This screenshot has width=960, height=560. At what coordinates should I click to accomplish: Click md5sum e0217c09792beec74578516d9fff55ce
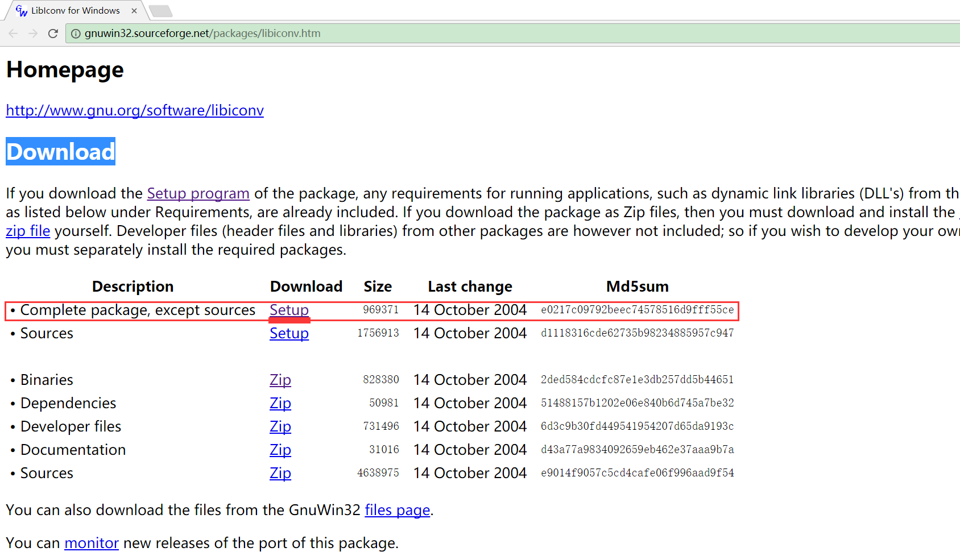coord(638,310)
